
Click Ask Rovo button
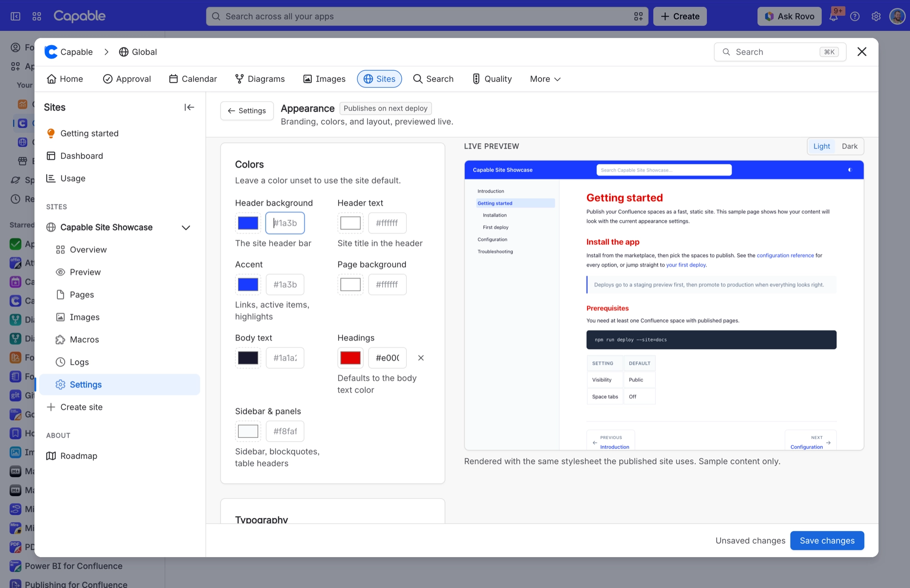pyautogui.click(x=789, y=16)
